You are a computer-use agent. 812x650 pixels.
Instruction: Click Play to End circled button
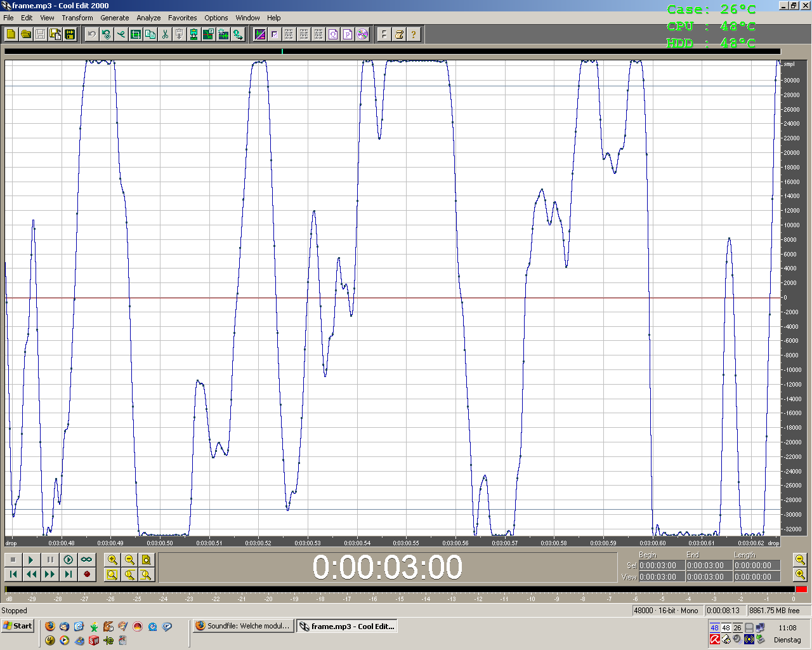[x=68, y=560]
